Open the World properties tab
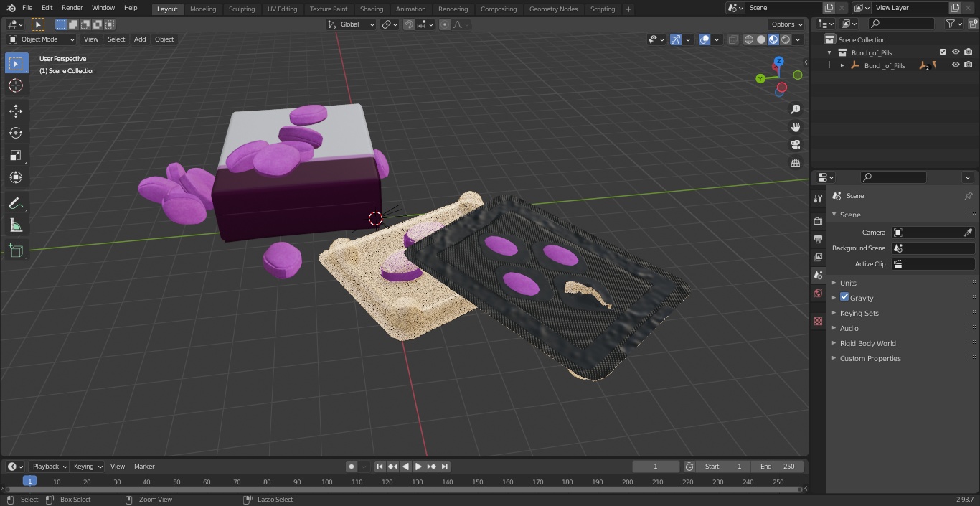The height and width of the screenshot is (506, 980). click(x=818, y=294)
